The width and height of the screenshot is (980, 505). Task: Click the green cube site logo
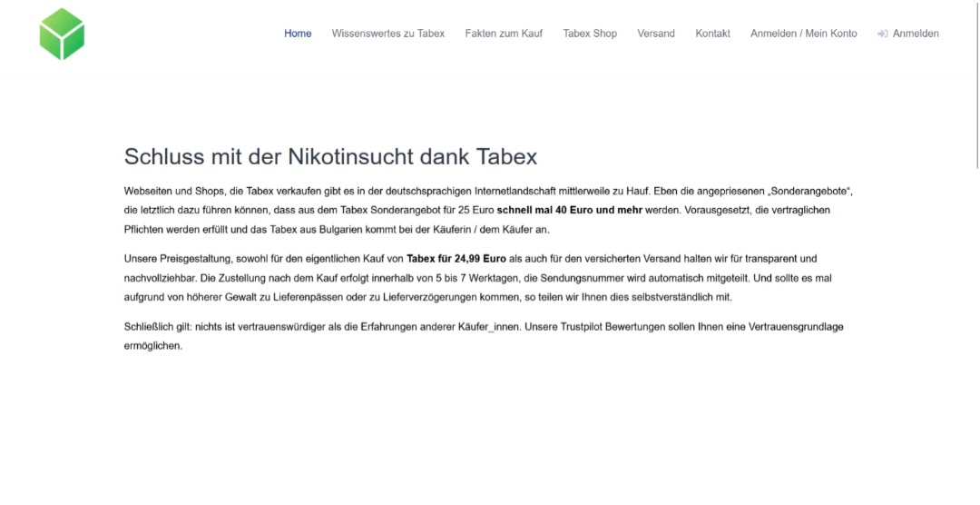tap(62, 35)
